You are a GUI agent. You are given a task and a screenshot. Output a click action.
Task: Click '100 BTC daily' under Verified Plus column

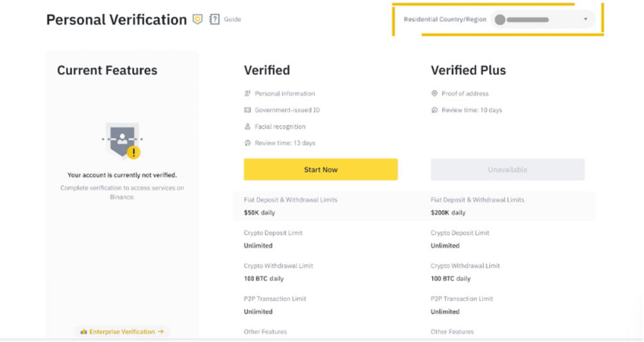point(450,279)
